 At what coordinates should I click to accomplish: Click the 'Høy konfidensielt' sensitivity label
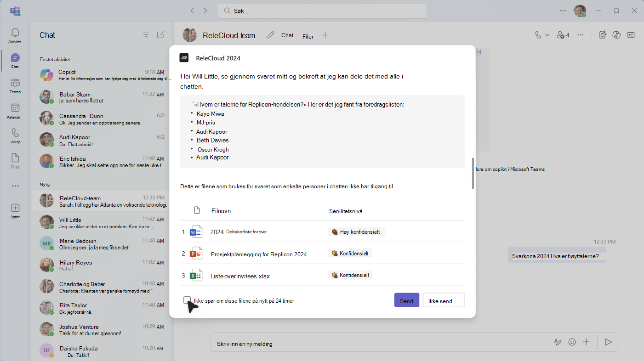coord(356,232)
